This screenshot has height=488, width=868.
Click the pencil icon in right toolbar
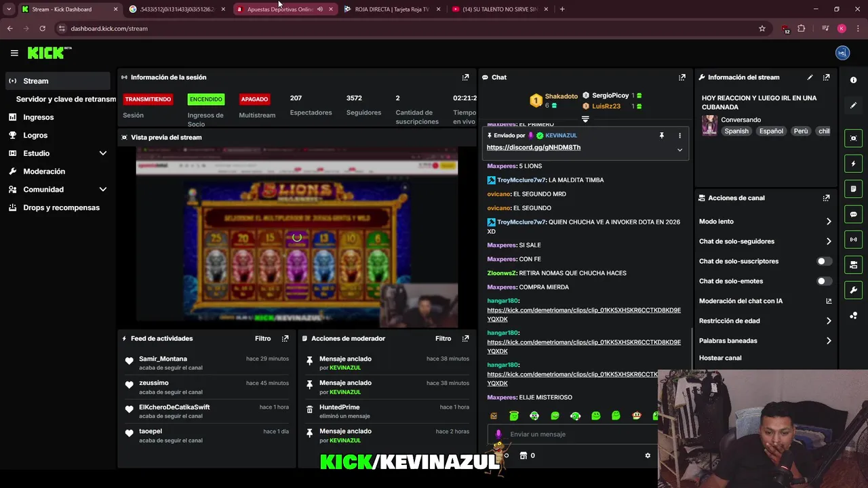tap(853, 106)
